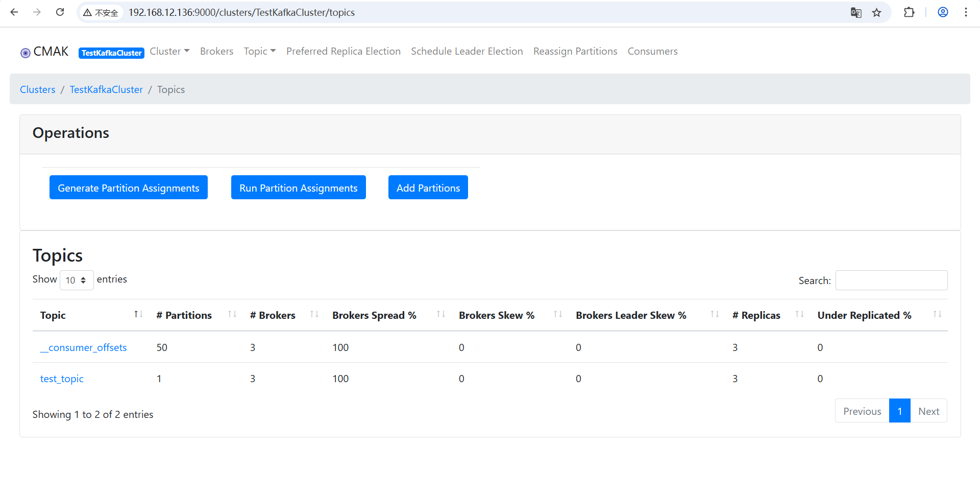Open Reassign Partitions page

click(x=575, y=51)
